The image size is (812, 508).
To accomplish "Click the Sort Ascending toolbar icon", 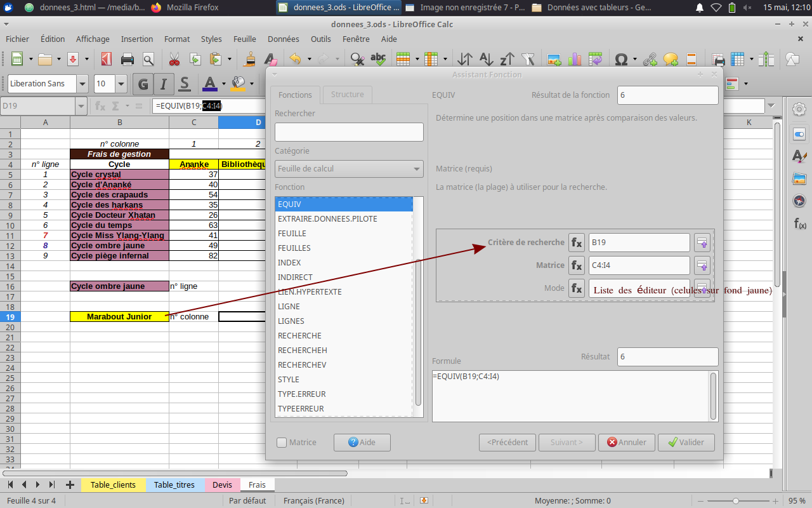I will [486, 60].
